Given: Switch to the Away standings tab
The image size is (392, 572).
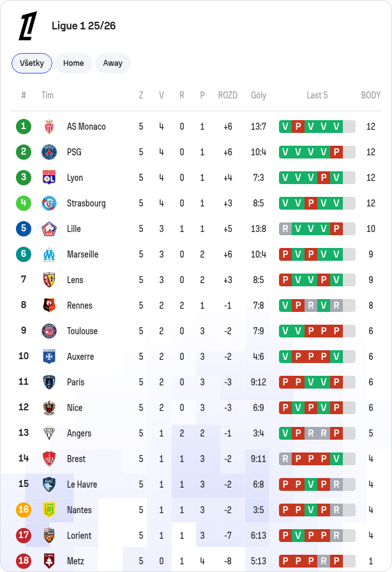Looking at the screenshot, I should pos(113,63).
